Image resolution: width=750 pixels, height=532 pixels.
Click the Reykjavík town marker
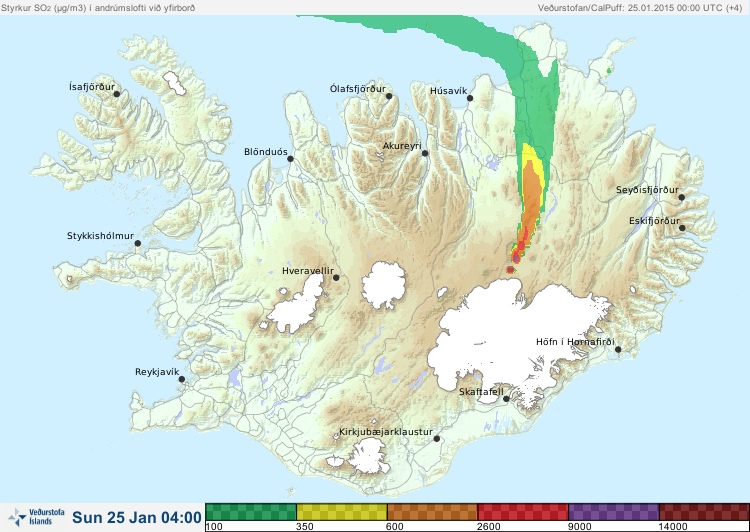(182, 379)
